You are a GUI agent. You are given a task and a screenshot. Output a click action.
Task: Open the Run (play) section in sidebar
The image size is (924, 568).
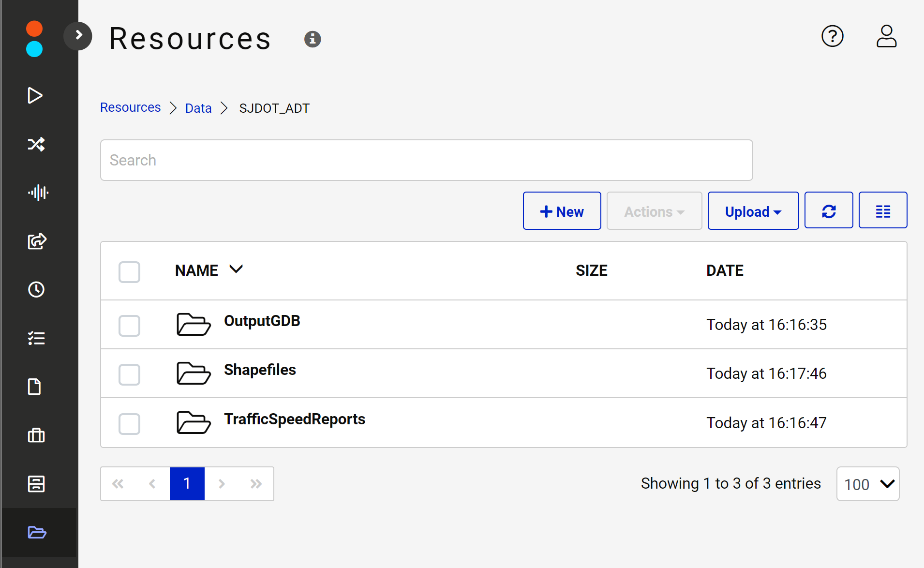(x=35, y=95)
